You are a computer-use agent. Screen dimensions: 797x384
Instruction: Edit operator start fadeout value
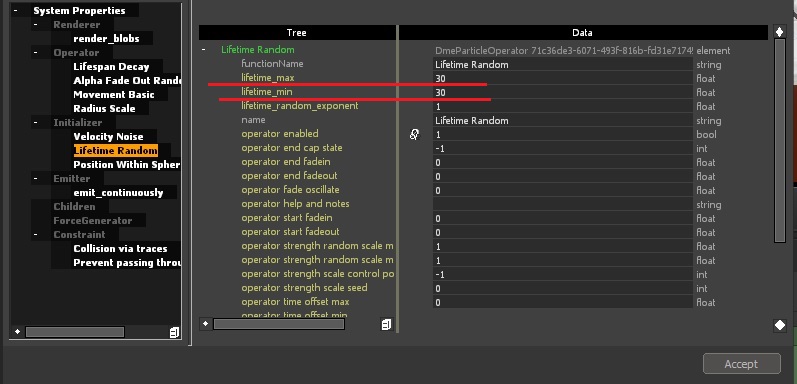563,232
